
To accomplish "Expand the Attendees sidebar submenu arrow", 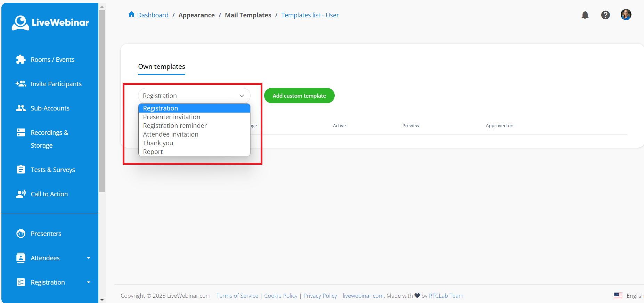I will 89,258.
